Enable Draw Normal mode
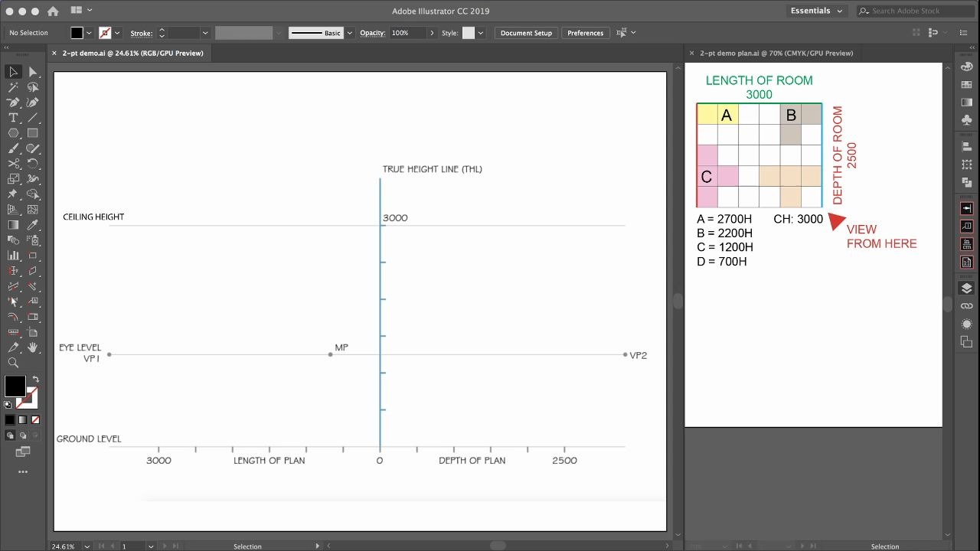This screenshot has width=980, height=551. click(x=11, y=435)
